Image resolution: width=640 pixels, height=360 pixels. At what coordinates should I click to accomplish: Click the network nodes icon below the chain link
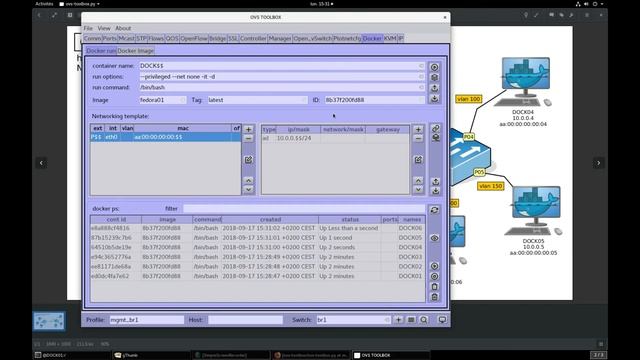click(x=436, y=138)
